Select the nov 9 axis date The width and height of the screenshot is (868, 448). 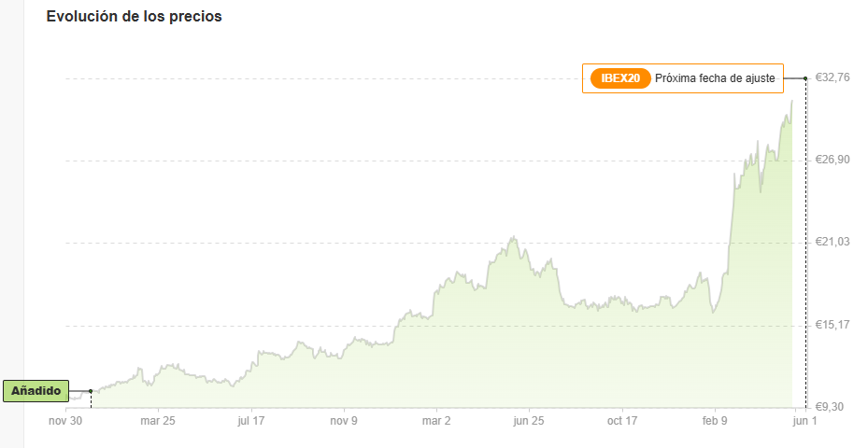coord(344,421)
